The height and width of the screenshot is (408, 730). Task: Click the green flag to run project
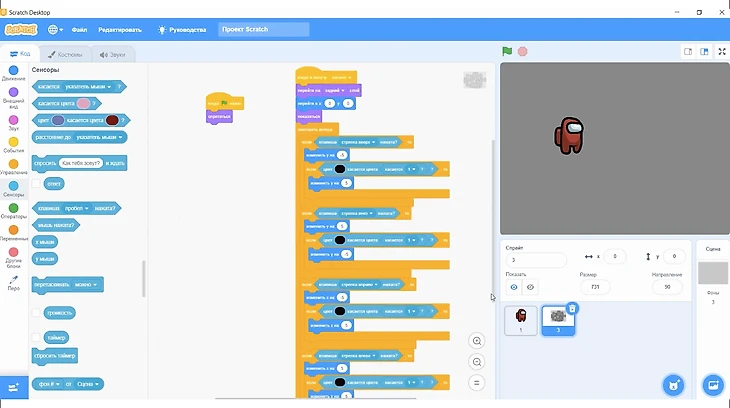[x=507, y=51]
